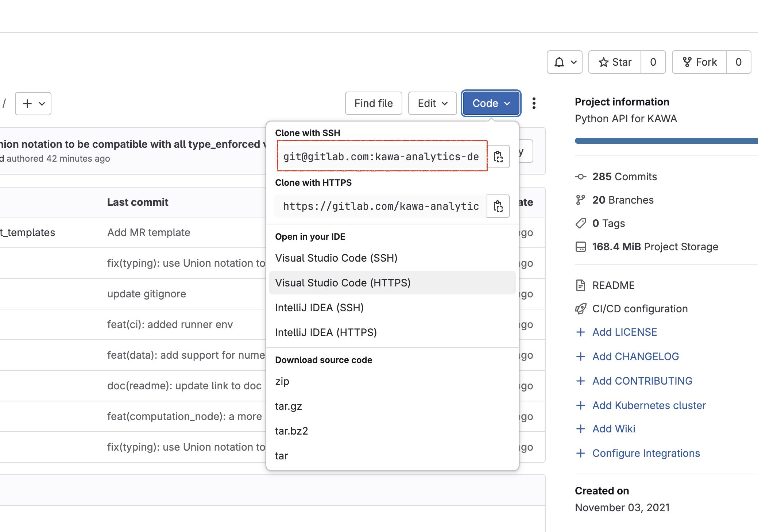Open the 'Add MR template' commit
758x532 pixels.
(x=149, y=232)
